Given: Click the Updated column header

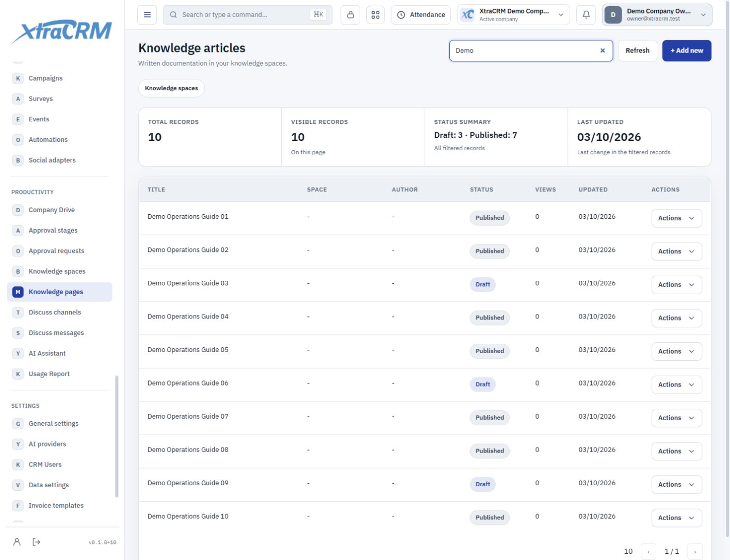Looking at the screenshot, I should [x=593, y=190].
